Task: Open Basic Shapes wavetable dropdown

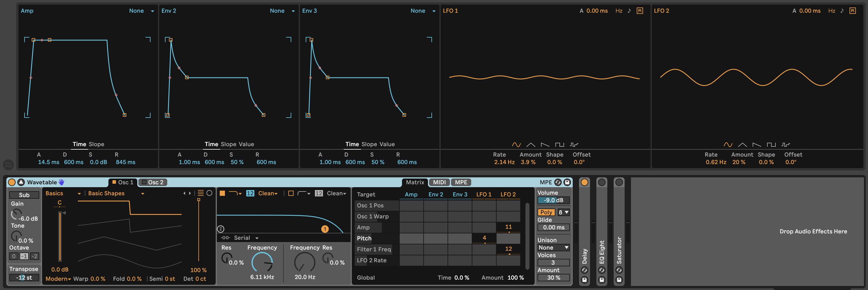Action: coord(116,194)
